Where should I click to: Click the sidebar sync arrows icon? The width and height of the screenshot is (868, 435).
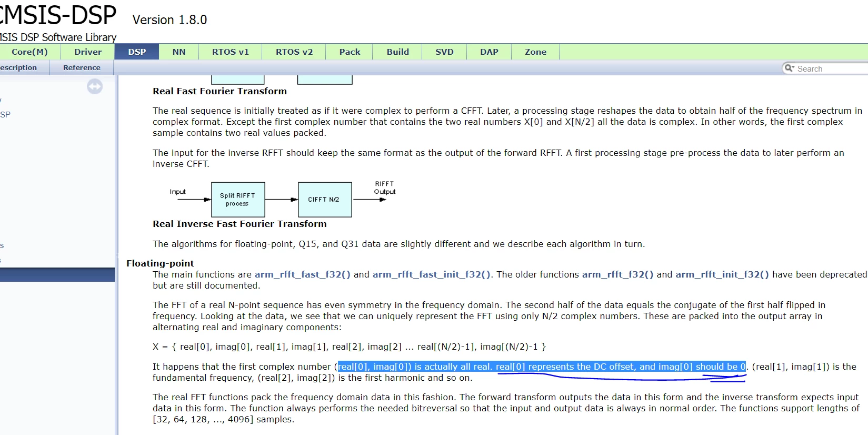[95, 86]
